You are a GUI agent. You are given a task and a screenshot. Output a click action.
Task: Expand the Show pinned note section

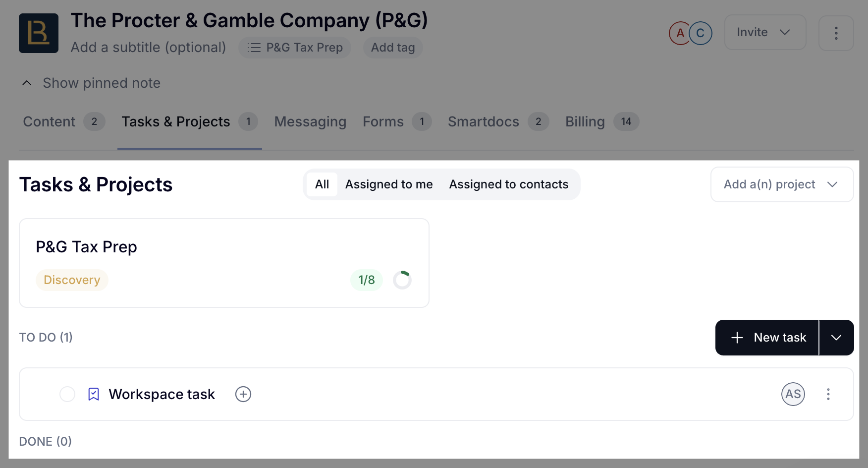[91, 83]
